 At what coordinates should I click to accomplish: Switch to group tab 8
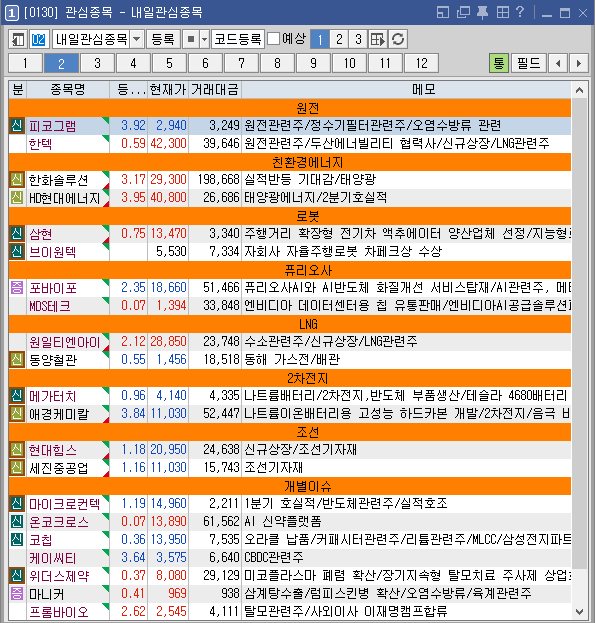point(277,63)
